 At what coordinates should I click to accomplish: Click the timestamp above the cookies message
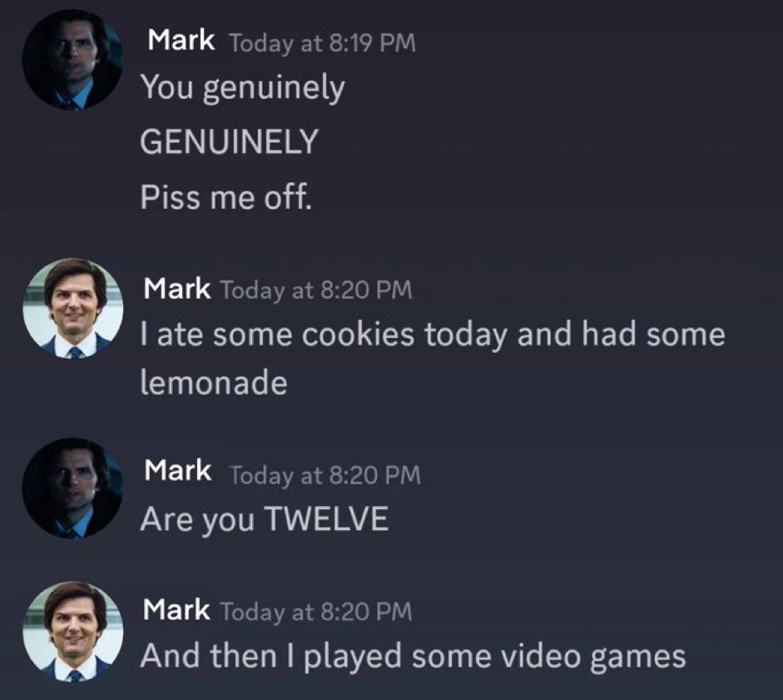coord(316,290)
